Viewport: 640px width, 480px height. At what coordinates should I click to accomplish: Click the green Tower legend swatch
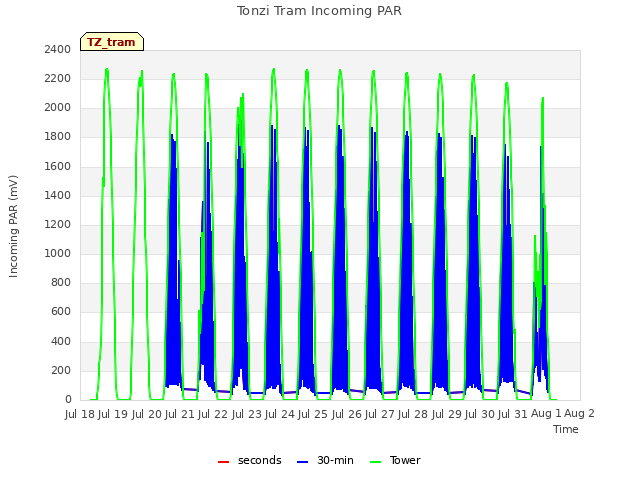(376, 462)
